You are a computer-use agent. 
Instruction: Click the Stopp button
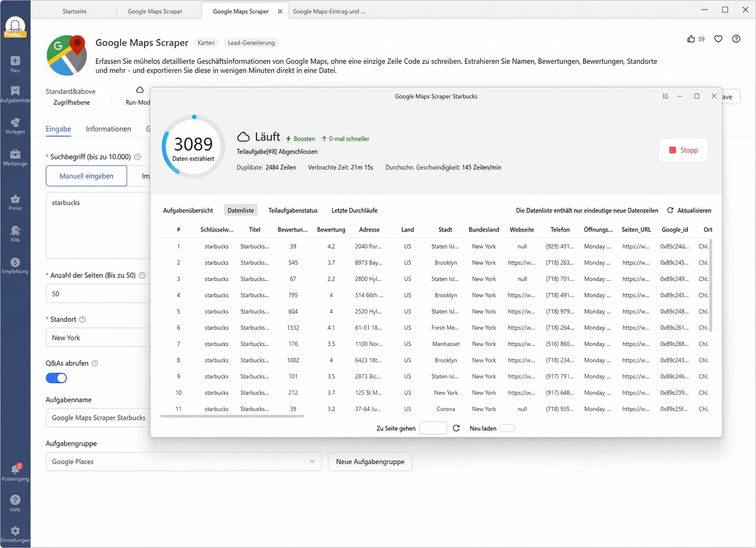[683, 150]
